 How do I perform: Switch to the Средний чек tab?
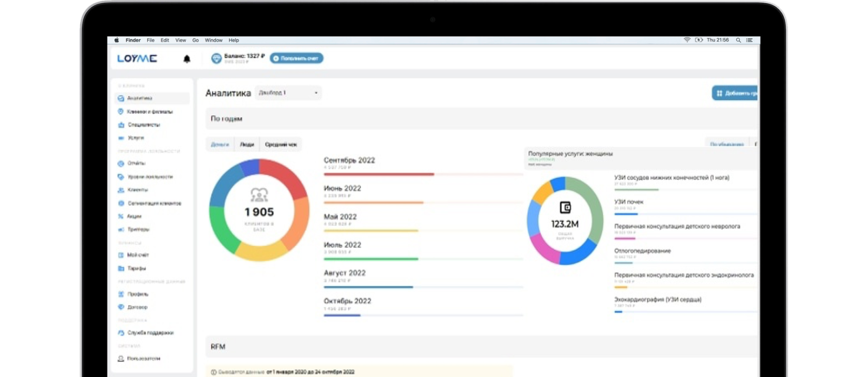tap(281, 144)
